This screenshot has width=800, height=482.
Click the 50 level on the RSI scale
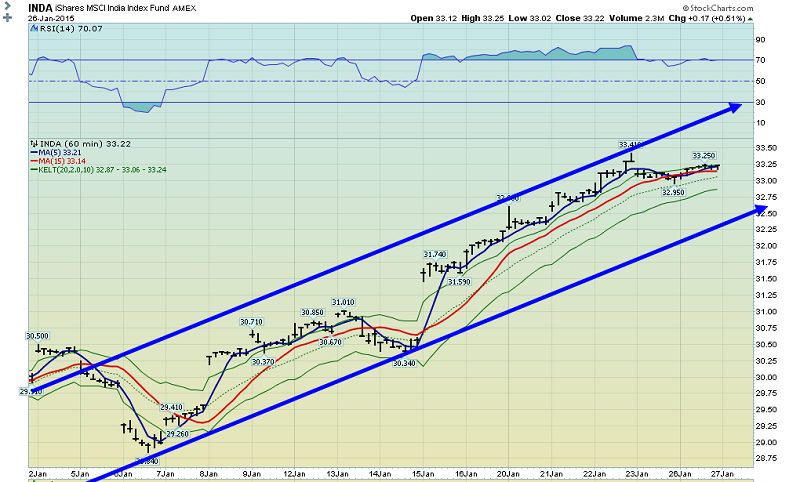[x=760, y=81]
